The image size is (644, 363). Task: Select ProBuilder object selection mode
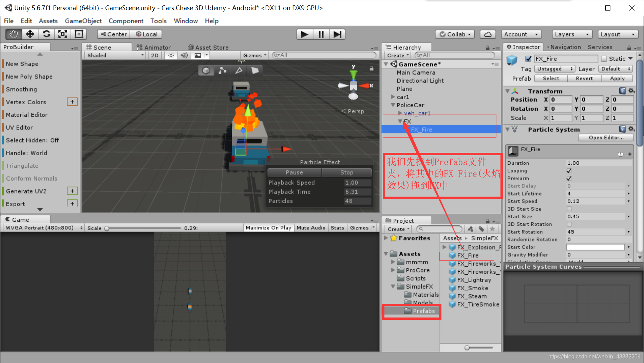(206, 70)
